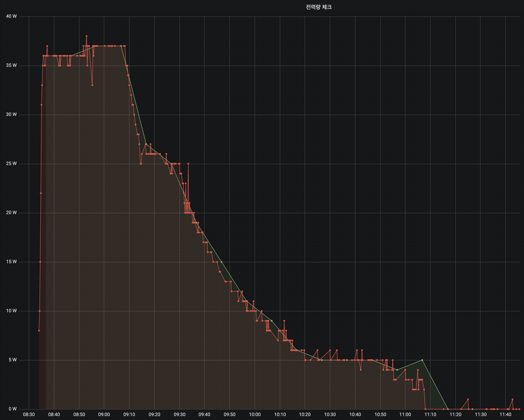The image size is (524, 420).
Task: Click the 20 W y-axis label
Action: (x=12, y=213)
